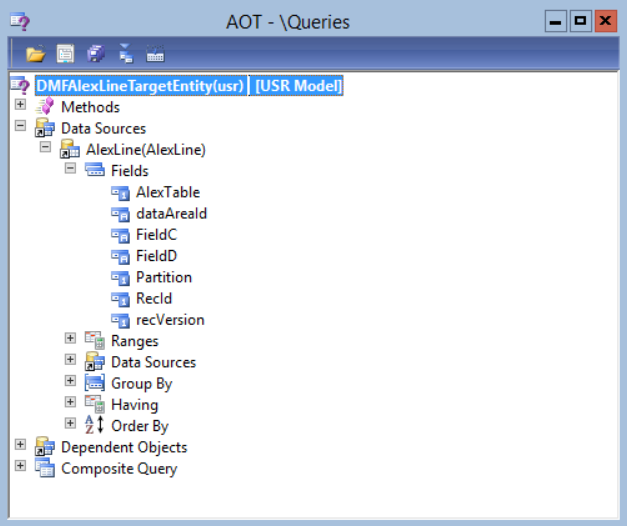Select the Ranges label

pyautogui.click(x=135, y=341)
